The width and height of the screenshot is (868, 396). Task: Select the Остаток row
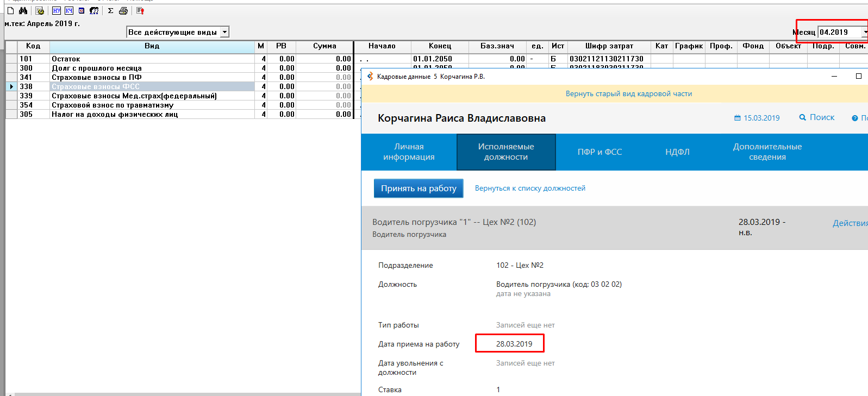[152, 59]
